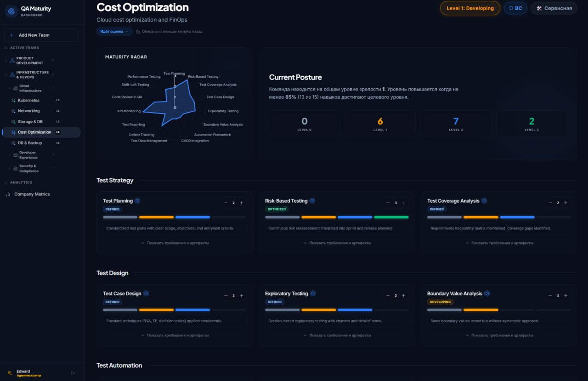Click the Add New Team button
The height and width of the screenshot is (381, 588).
[41, 35]
